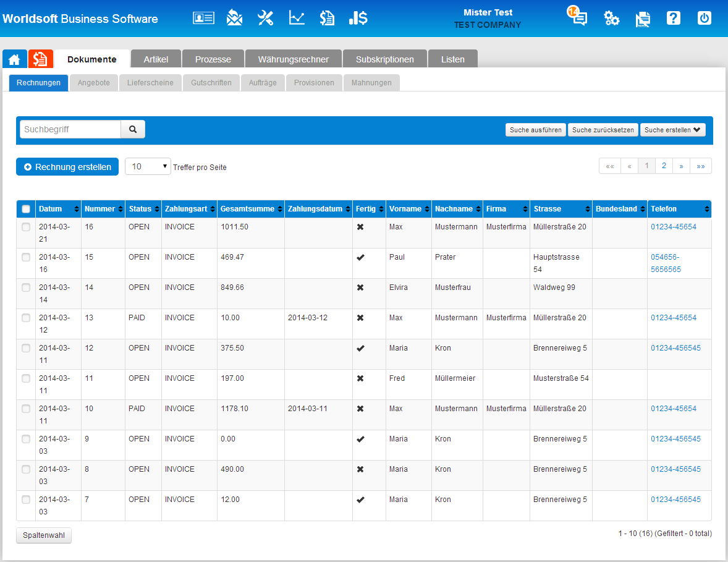
Task: Open the invoice document dollar icon in header
Action: (328, 18)
